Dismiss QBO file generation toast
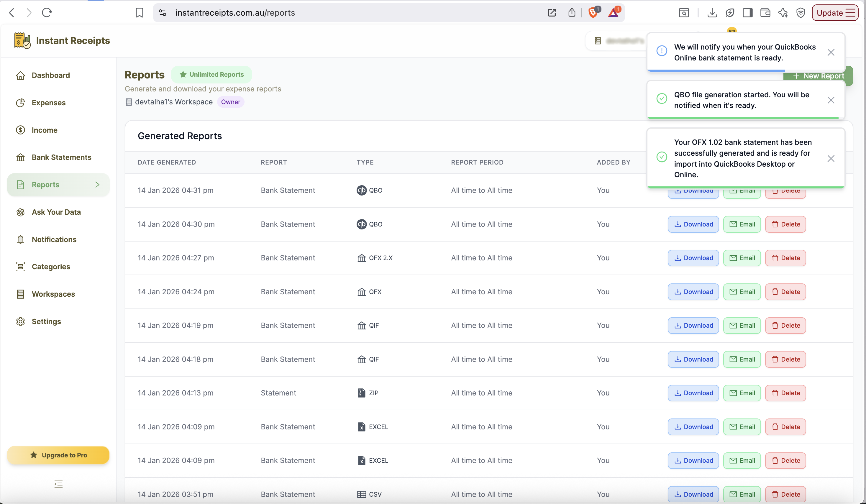 pos(831,100)
